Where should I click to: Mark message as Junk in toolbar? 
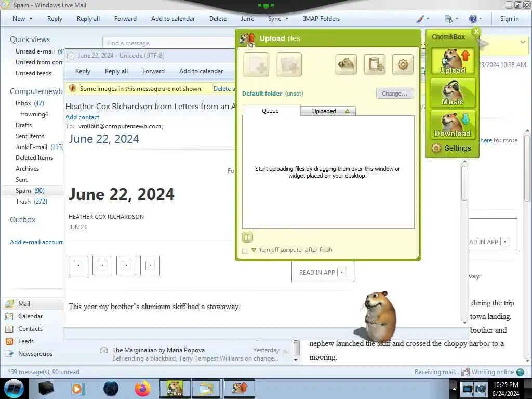point(247,19)
